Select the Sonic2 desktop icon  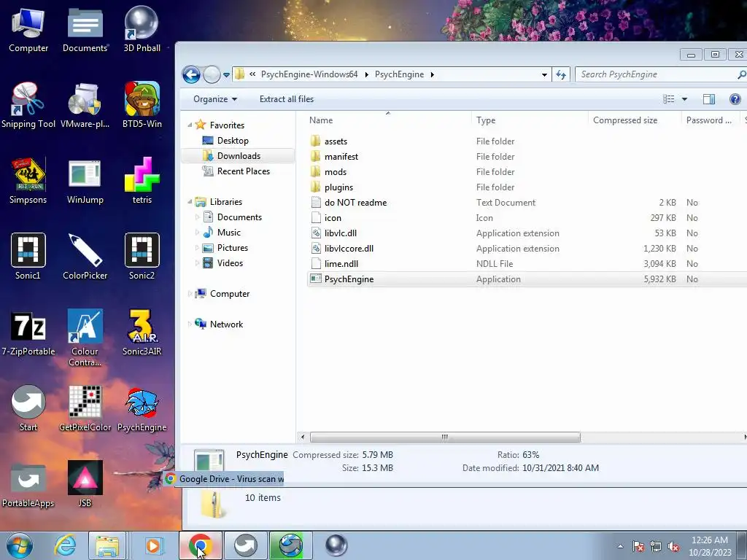pyautogui.click(x=142, y=257)
